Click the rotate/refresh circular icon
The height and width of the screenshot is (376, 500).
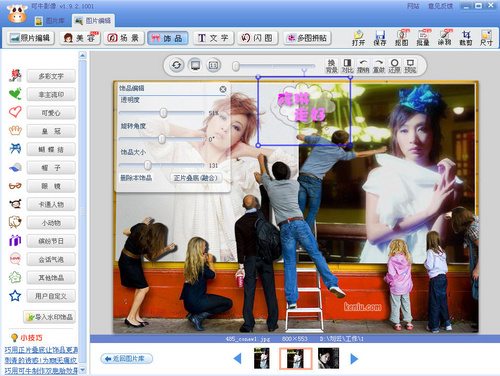point(177,65)
